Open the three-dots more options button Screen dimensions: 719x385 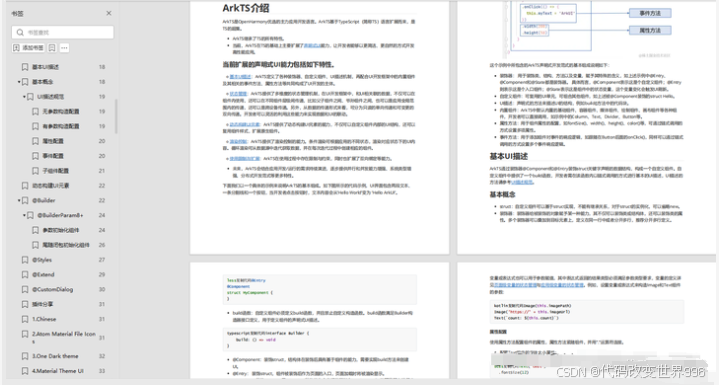tap(64, 48)
